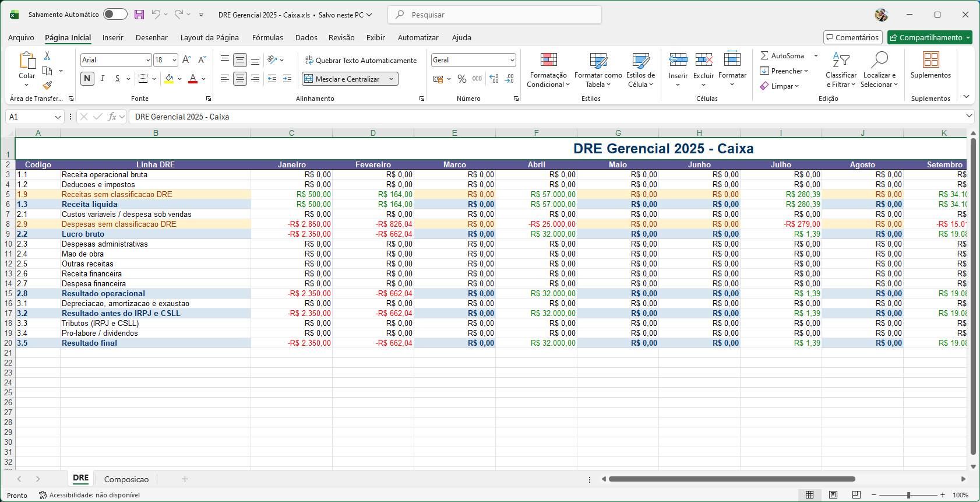
Task: Click the Cut scissors icon
Action: (x=47, y=56)
